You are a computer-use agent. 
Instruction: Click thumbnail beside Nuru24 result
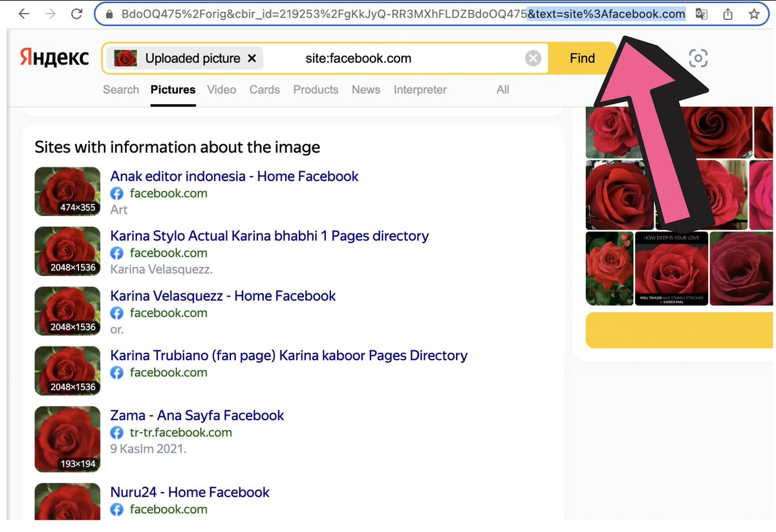click(67, 502)
